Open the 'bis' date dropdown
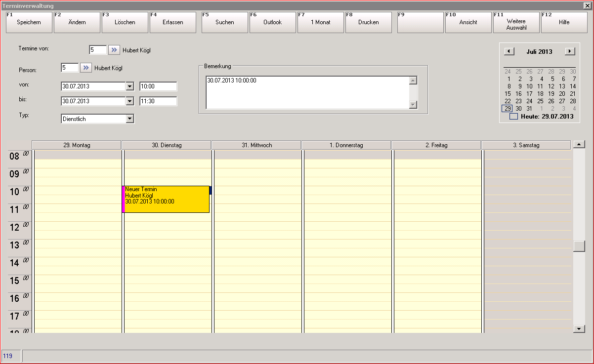This screenshot has height=364, width=594. click(x=129, y=101)
